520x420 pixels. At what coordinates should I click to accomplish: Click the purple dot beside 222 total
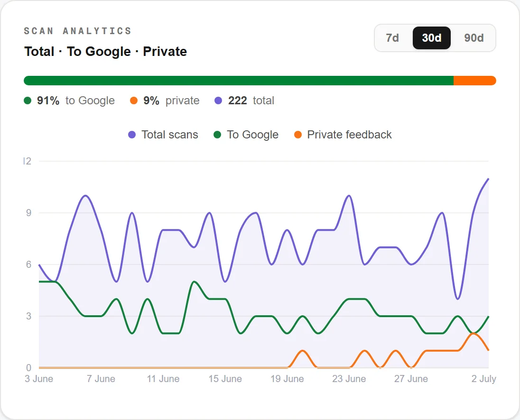click(x=218, y=100)
